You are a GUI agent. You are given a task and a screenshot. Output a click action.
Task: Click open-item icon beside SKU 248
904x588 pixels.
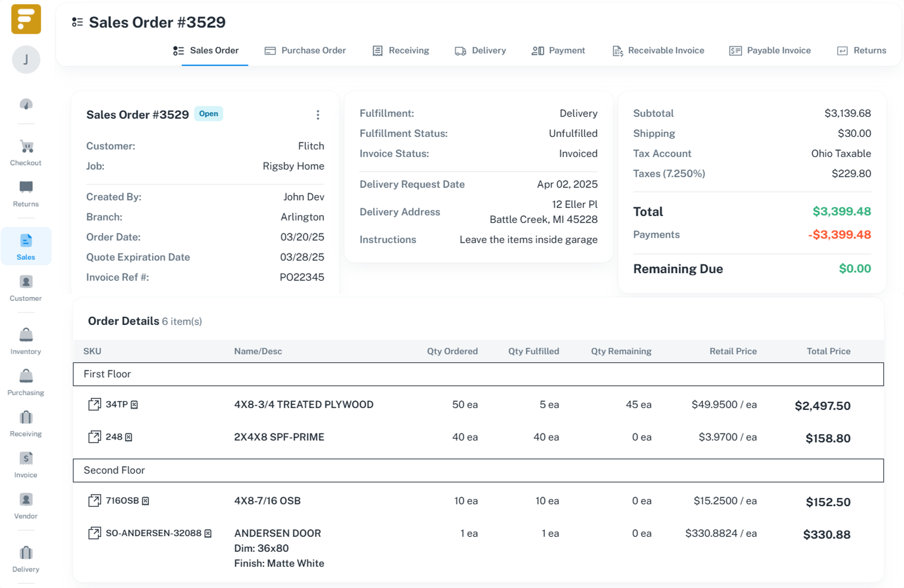(x=95, y=437)
